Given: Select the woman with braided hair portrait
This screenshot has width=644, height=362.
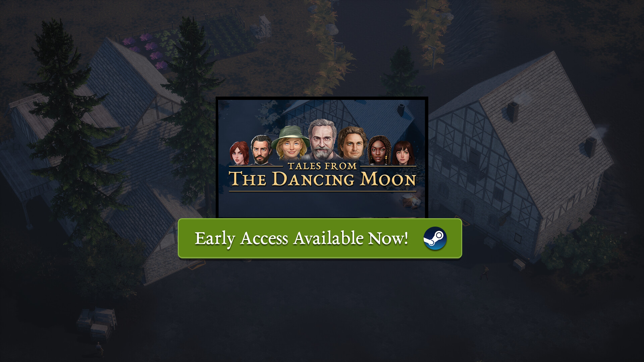Looking at the screenshot, I should (x=379, y=150).
